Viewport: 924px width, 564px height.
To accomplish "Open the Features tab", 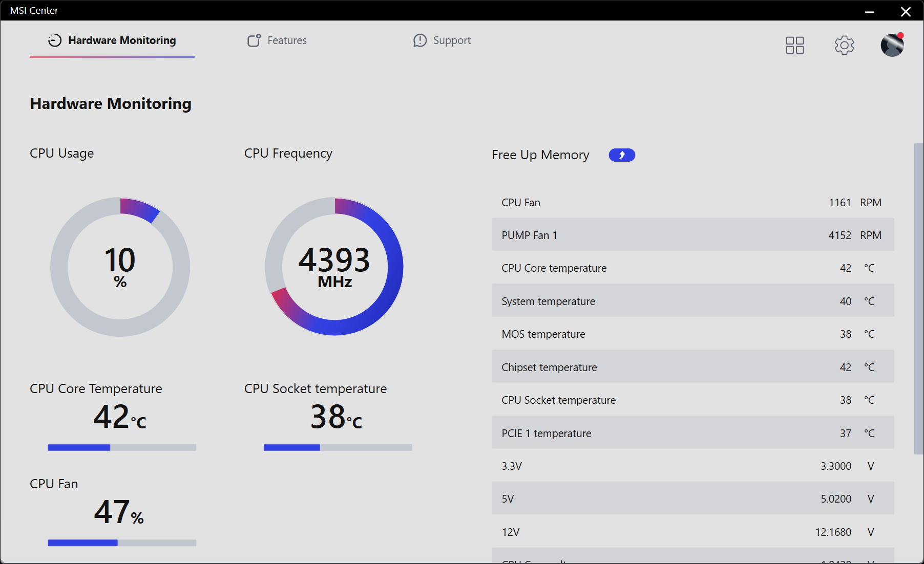I will coord(277,40).
